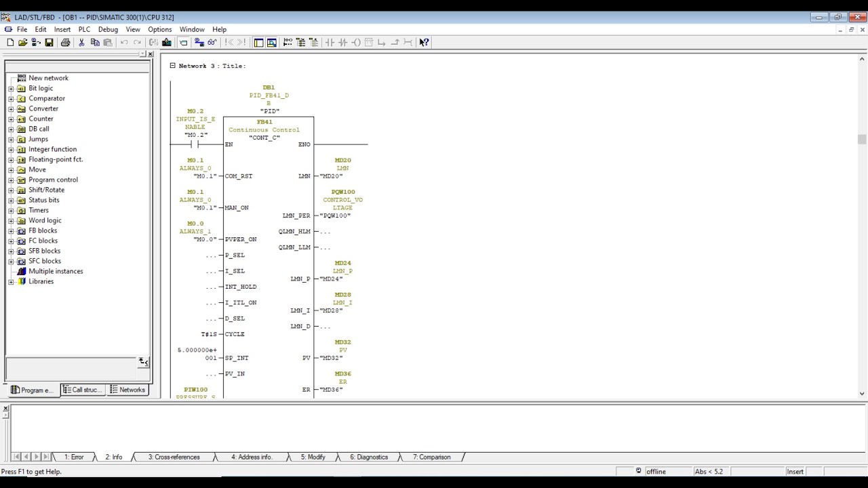Click the online/offline partner toolbar icon
Screen dimensions: 868x488
coord(199,42)
